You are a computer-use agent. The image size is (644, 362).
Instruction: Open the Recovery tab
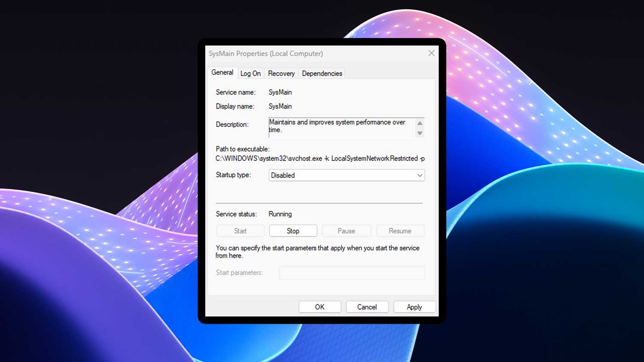(281, 73)
